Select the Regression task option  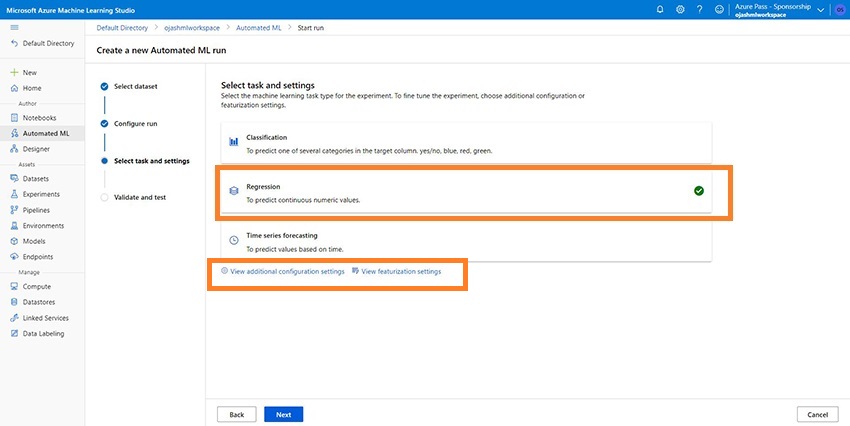[465, 191]
